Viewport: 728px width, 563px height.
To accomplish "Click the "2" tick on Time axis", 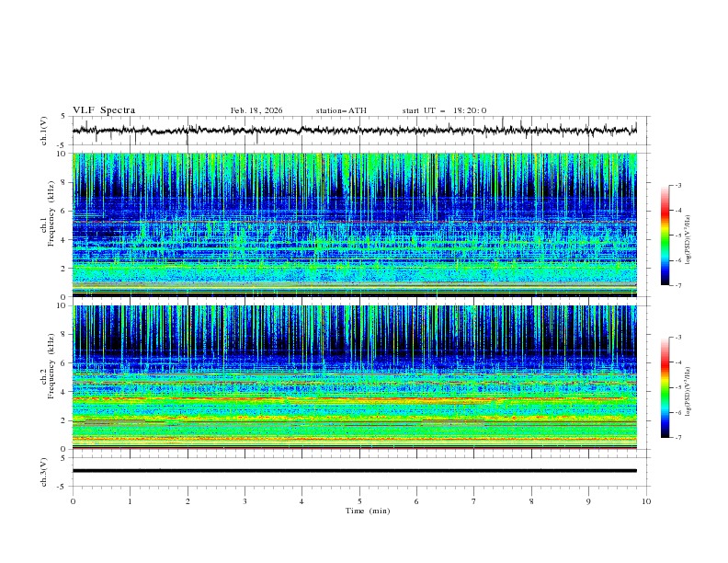I will click(188, 501).
